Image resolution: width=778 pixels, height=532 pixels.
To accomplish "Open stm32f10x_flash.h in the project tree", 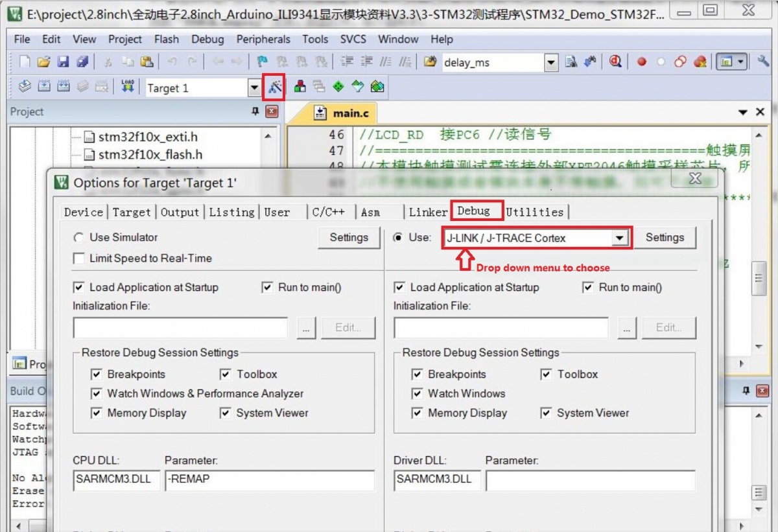I will [x=150, y=155].
